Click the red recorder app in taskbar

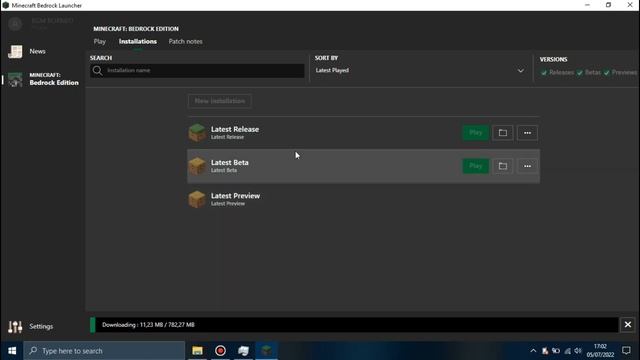pyautogui.click(x=220, y=351)
